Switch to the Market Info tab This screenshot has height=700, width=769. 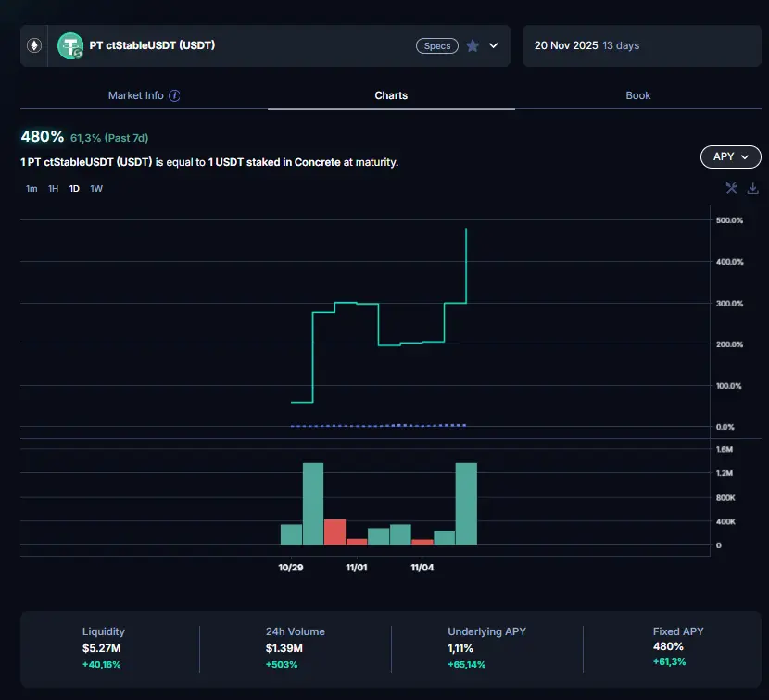[135, 95]
